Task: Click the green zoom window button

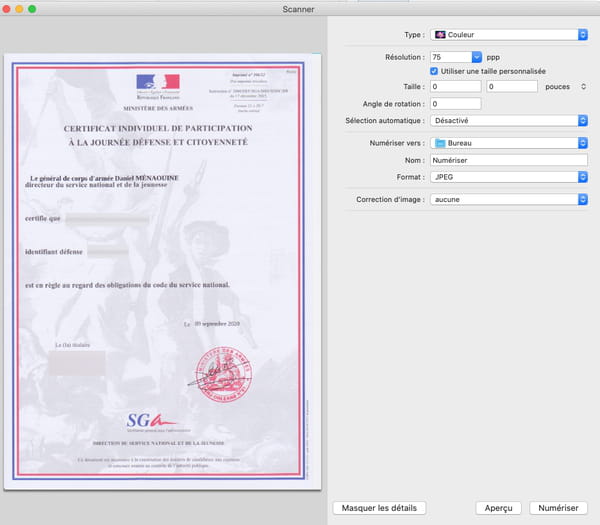Action: (x=32, y=9)
